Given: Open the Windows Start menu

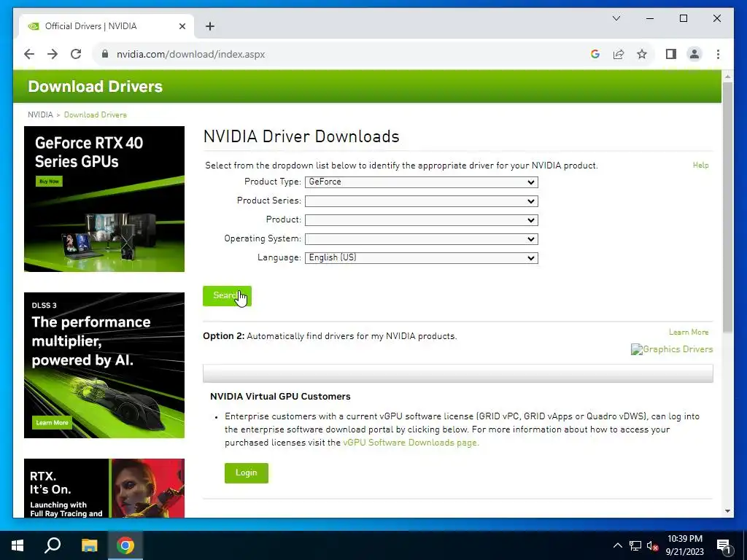Looking at the screenshot, I should (18, 545).
